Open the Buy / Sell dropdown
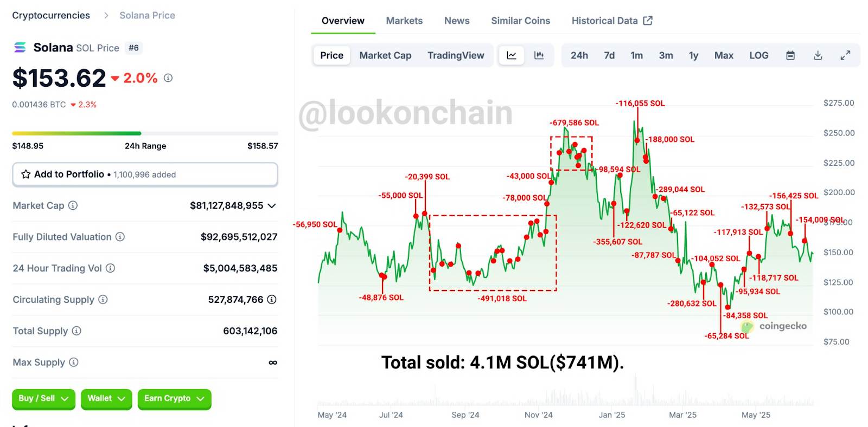The image size is (868, 427). (43, 399)
